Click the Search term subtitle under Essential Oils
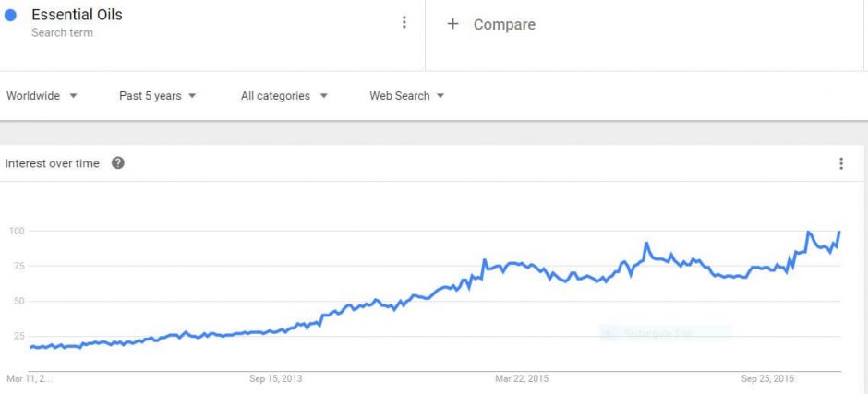This screenshot has width=868, height=394. pyautogui.click(x=62, y=32)
